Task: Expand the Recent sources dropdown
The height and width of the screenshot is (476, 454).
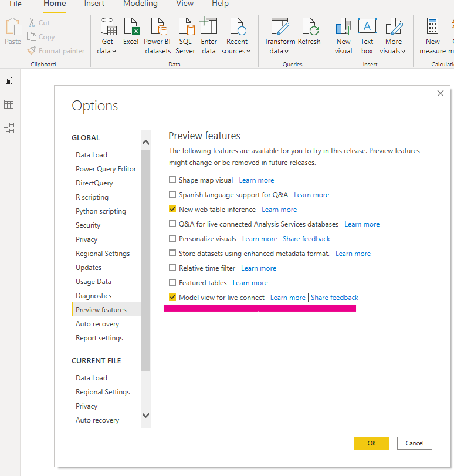Action: pos(248,51)
